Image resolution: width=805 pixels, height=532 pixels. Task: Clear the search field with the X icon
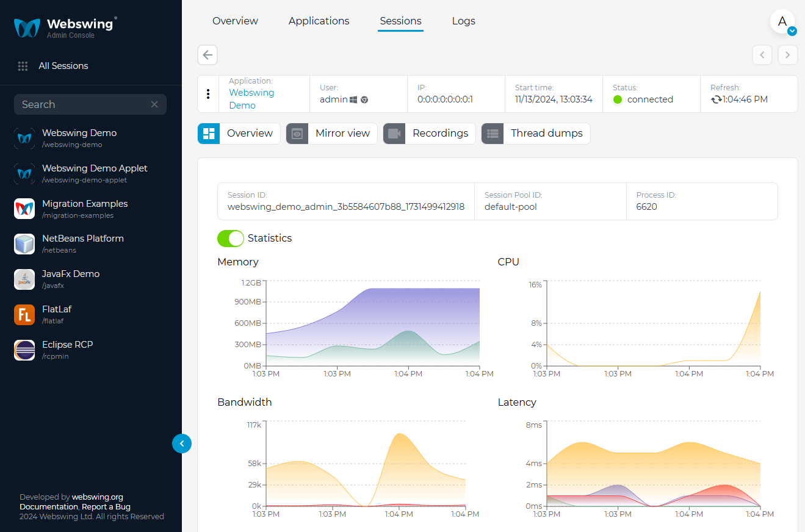click(154, 104)
